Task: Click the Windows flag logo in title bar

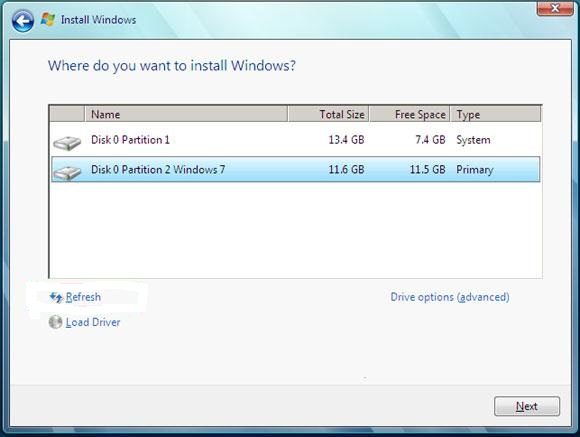Action: point(48,19)
